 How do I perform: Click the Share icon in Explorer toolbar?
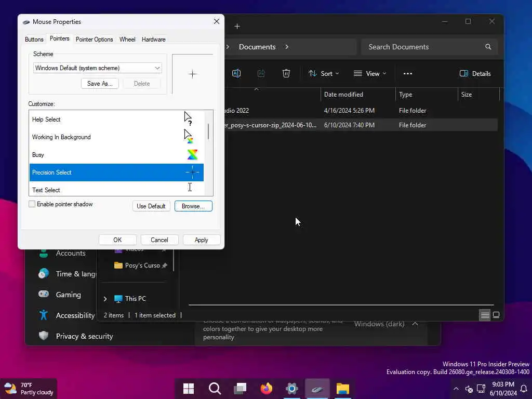click(261, 73)
